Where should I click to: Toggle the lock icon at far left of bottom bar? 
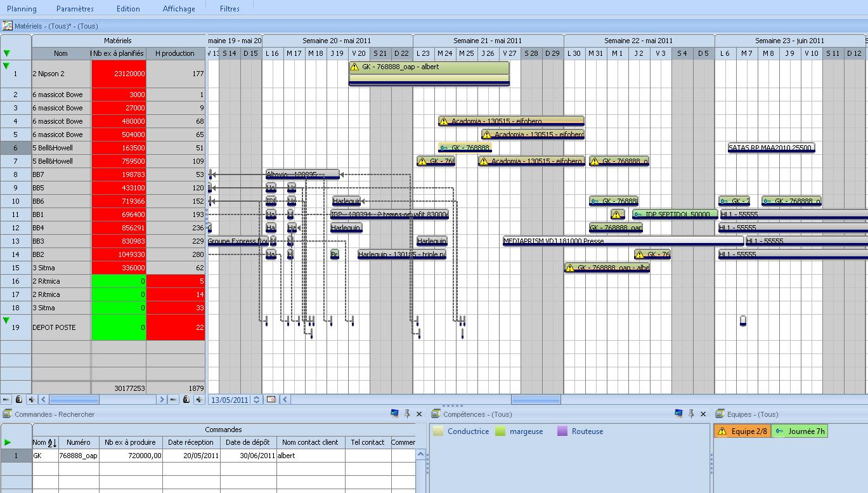[x=18, y=400]
